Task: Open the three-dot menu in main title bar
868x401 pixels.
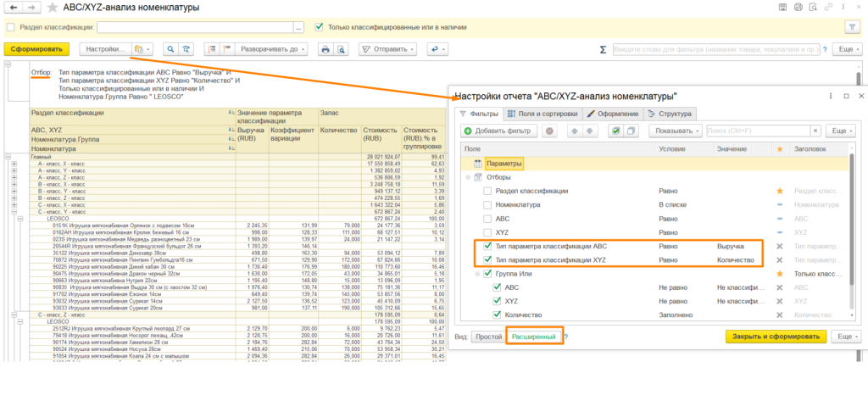Action: click(x=842, y=8)
